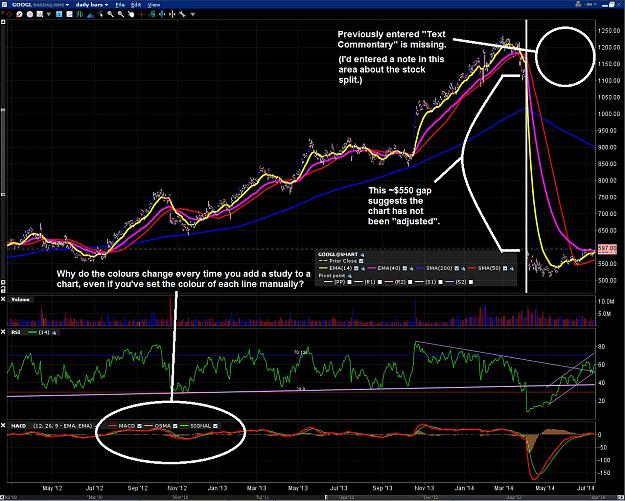This screenshot has height=501, width=625.
Task: Enable the (R2) pivot line checkbox
Action: 410,282
